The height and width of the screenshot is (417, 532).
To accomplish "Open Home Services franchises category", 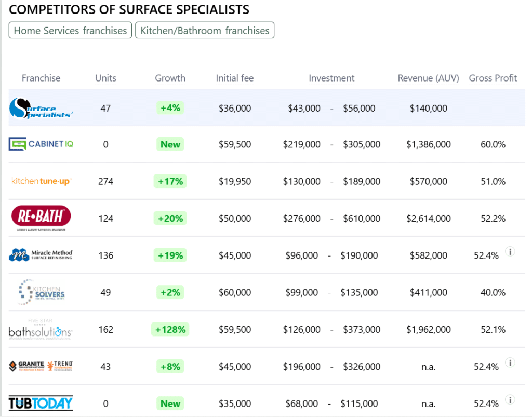I will tap(70, 30).
